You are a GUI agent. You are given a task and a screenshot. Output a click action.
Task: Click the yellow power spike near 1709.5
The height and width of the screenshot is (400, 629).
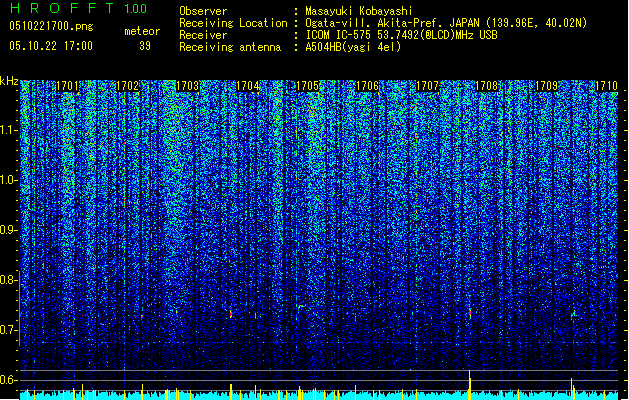coord(572,388)
